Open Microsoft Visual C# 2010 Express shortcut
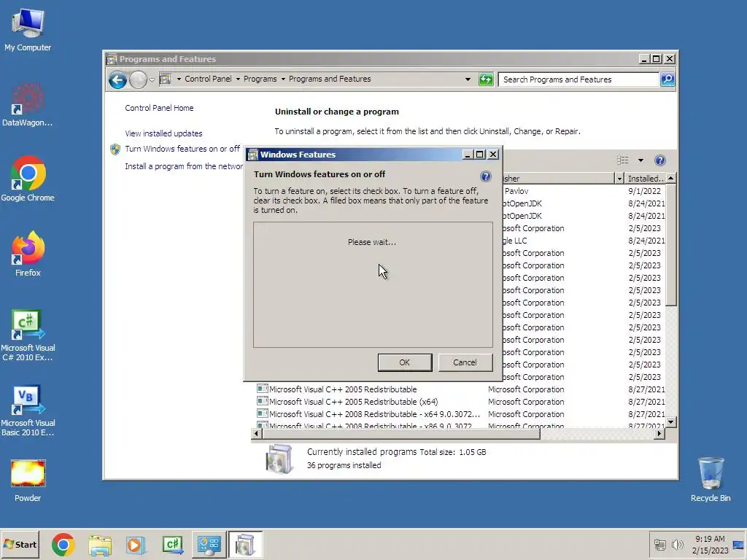Viewport: 747px width, 560px height. coord(28,335)
